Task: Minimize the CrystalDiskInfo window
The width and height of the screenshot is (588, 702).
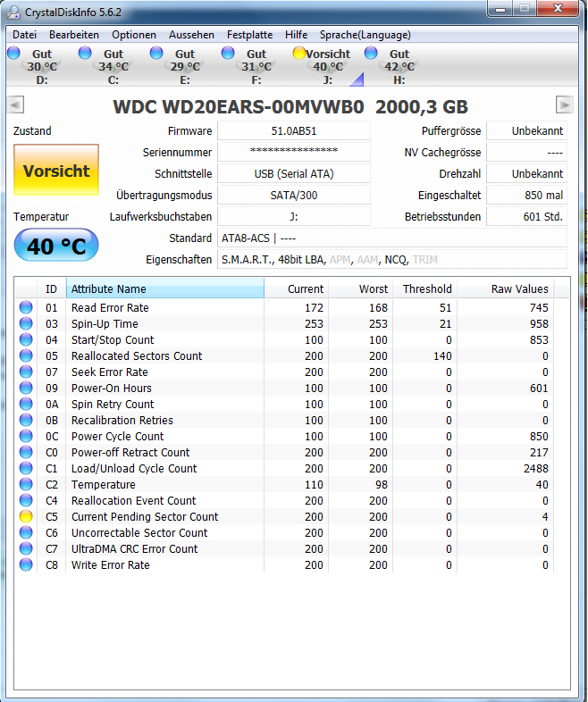Action: tap(500, 9)
